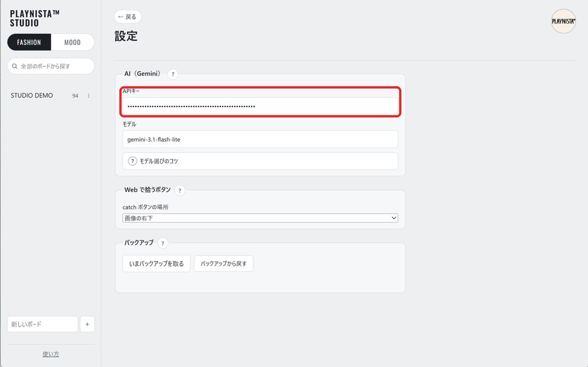The image size is (588, 367).
Task: Click いまバックアップを取る button
Action: pos(157,263)
